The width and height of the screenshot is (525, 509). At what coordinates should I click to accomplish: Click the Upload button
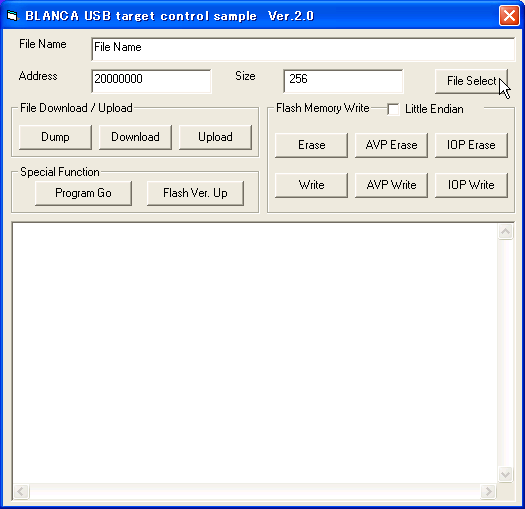click(215, 137)
